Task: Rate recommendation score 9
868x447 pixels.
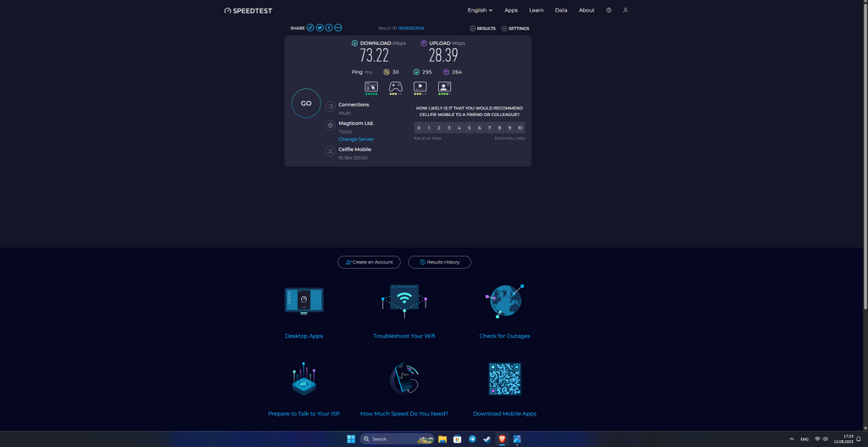Action: tap(509, 128)
